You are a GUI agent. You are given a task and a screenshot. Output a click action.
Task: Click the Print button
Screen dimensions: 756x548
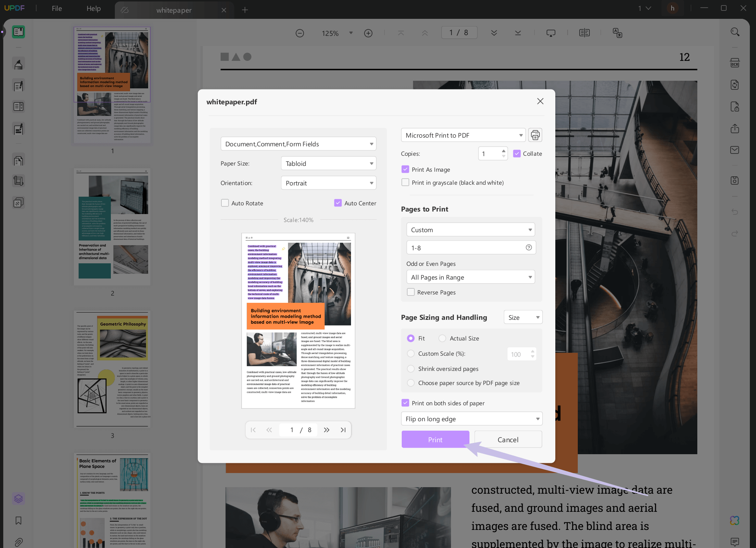435,439
